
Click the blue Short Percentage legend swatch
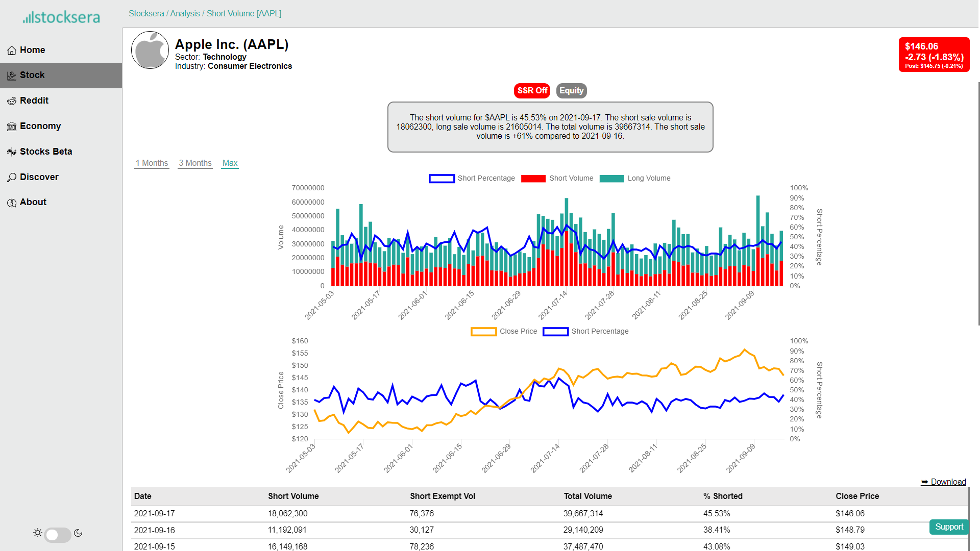click(x=442, y=179)
